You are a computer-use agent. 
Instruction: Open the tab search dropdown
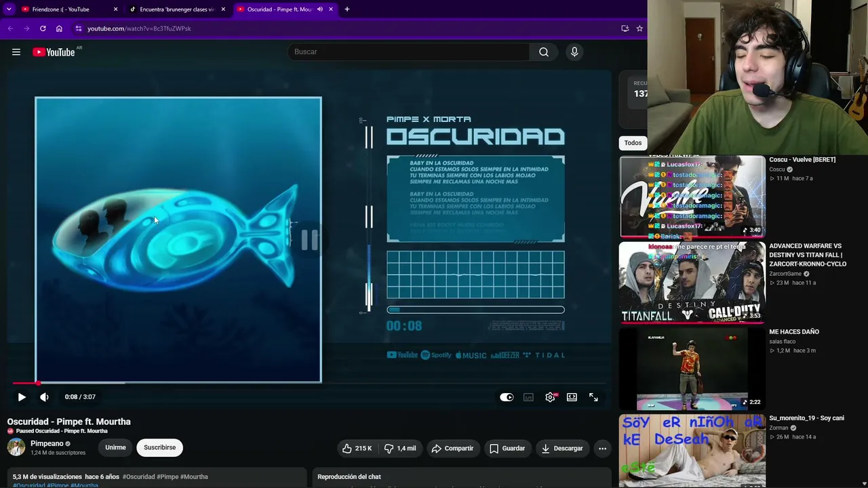point(9,9)
